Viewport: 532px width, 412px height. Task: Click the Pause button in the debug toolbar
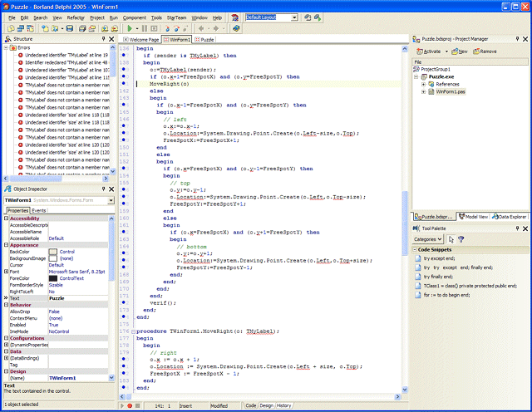pos(145,28)
